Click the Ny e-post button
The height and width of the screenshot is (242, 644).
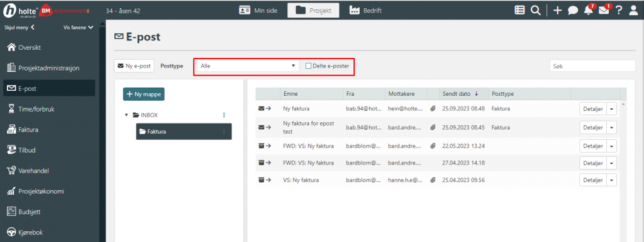(x=134, y=66)
